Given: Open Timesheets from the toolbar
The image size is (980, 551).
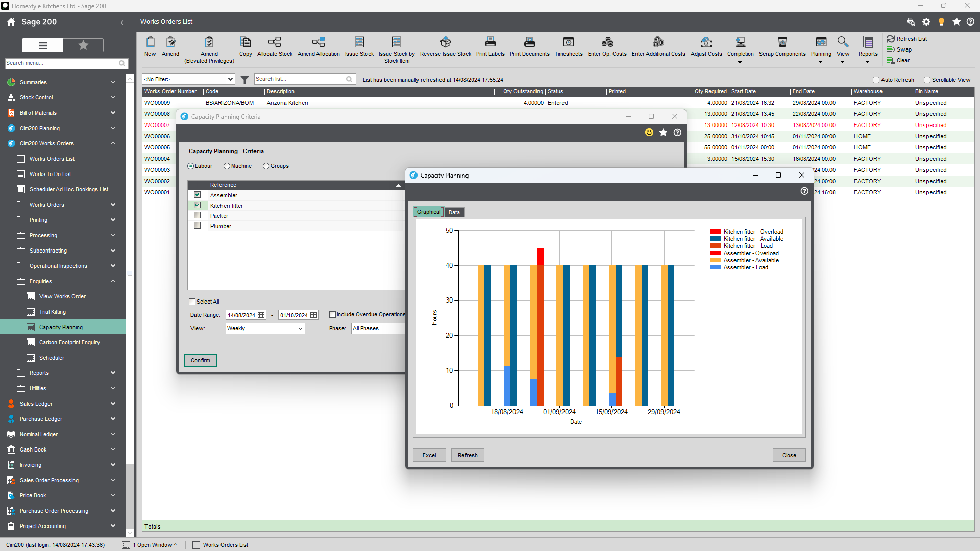Looking at the screenshot, I should 569,46.
